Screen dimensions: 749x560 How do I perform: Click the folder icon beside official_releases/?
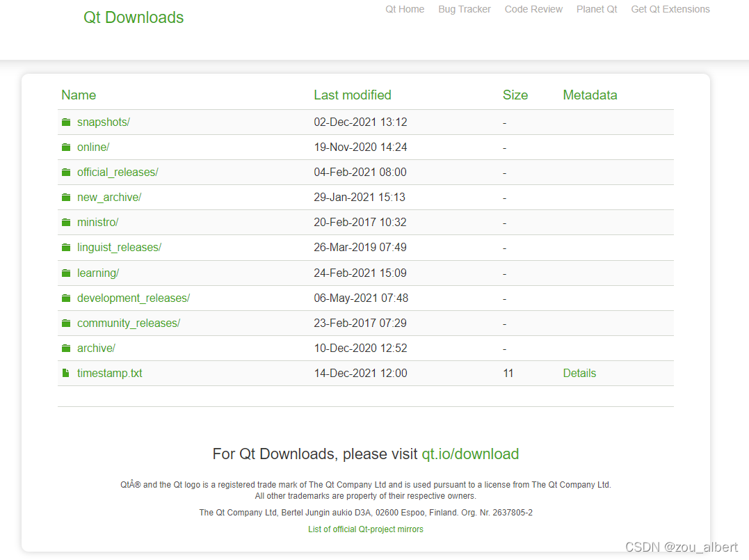point(66,172)
